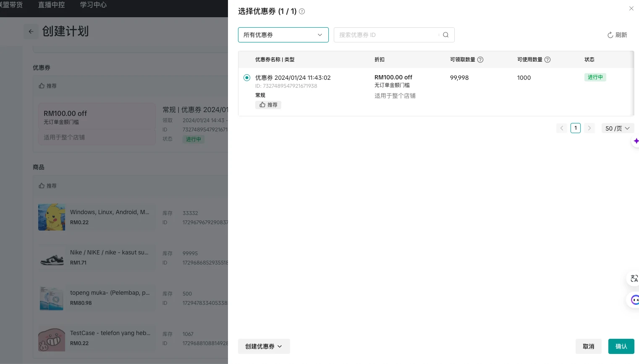This screenshot has height=364, width=639.
Task: Cancel the dialog with 取消 button
Action: point(589,346)
